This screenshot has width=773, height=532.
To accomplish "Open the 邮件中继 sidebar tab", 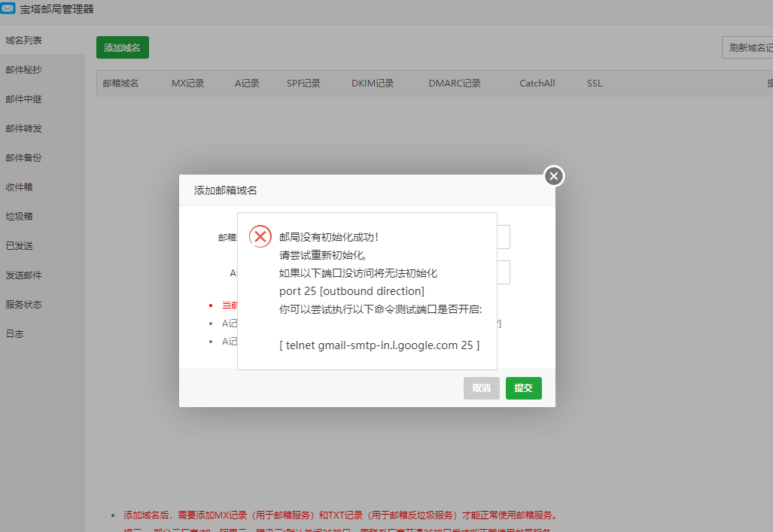I will [42, 99].
